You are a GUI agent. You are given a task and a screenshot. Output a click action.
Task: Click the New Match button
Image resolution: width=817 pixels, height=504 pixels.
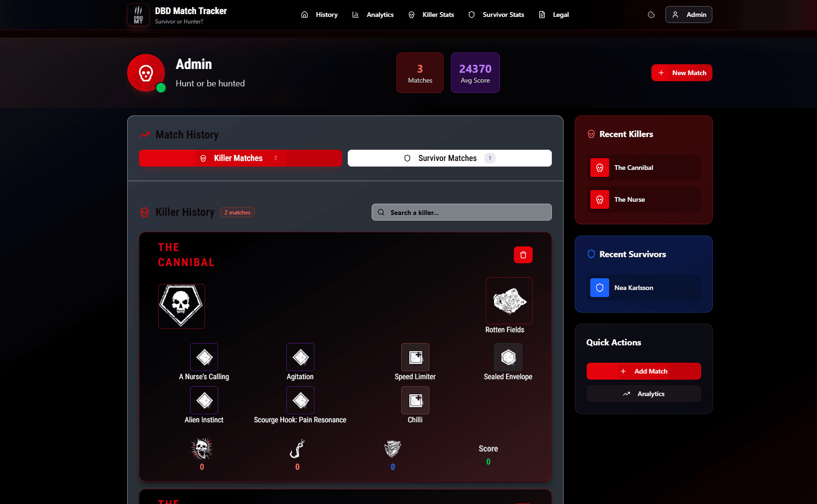tap(682, 73)
